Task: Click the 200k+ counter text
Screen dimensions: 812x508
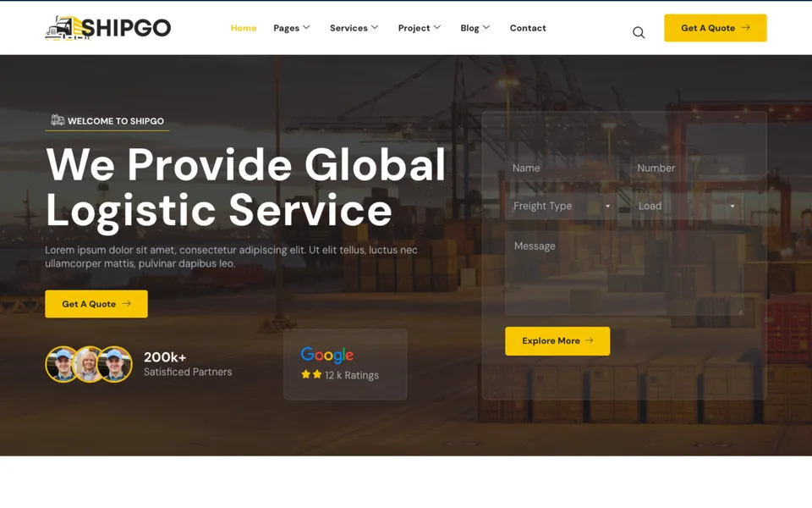Action: coord(165,357)
